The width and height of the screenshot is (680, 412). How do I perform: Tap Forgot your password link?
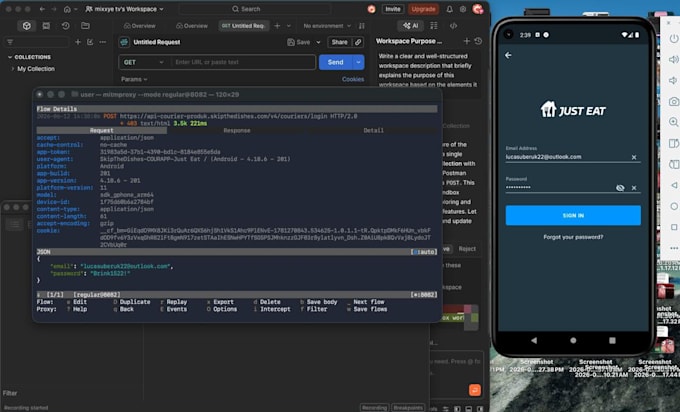pyautogui.click(x=573, y=237)
